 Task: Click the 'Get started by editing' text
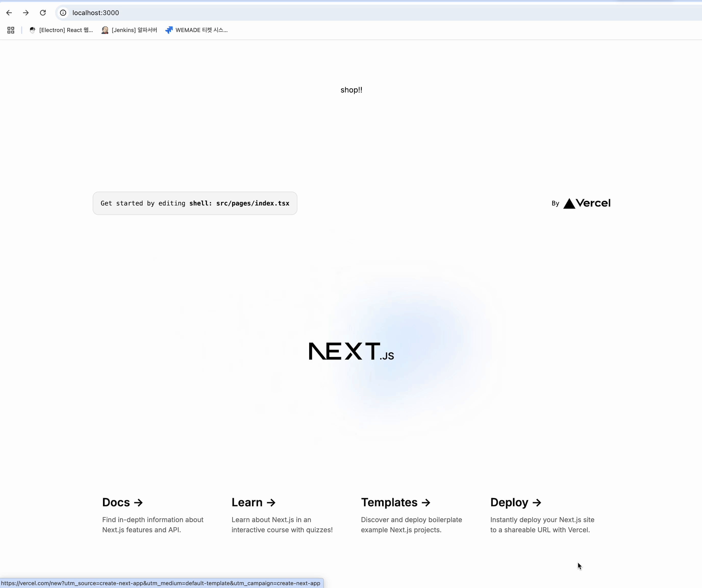[143, 203]
